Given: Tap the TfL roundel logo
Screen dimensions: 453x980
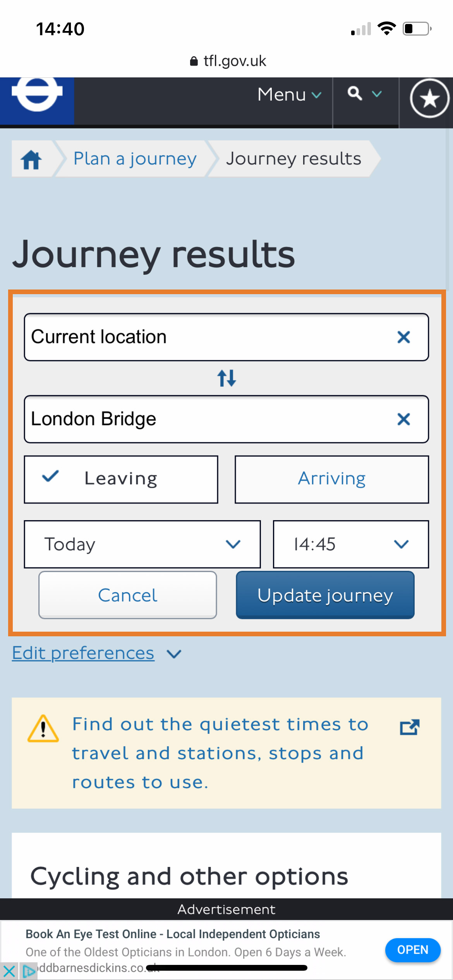Looking at the screenshot, I should (37, 95).
